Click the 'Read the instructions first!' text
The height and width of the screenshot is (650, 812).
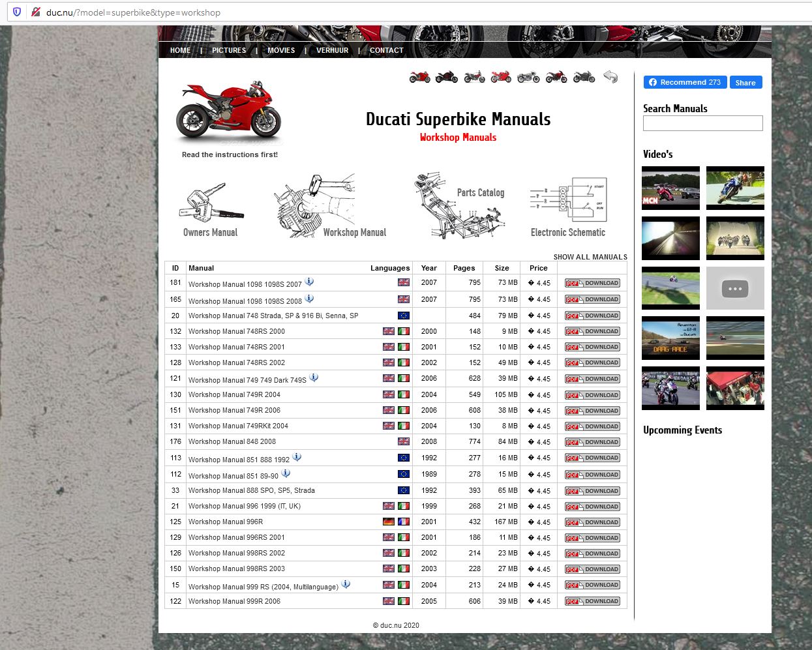pyautogui.click(x=230, y=155)
